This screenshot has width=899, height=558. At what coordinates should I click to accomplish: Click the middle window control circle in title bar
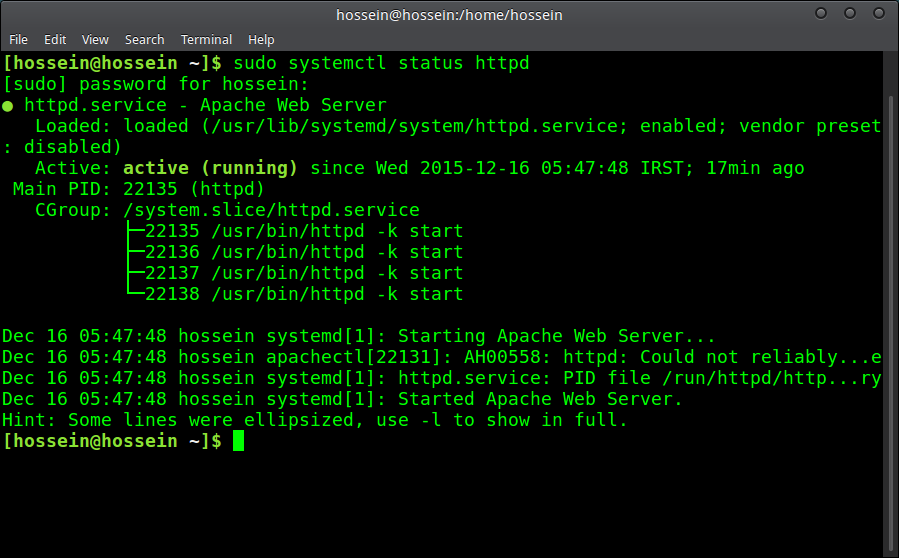850,13
